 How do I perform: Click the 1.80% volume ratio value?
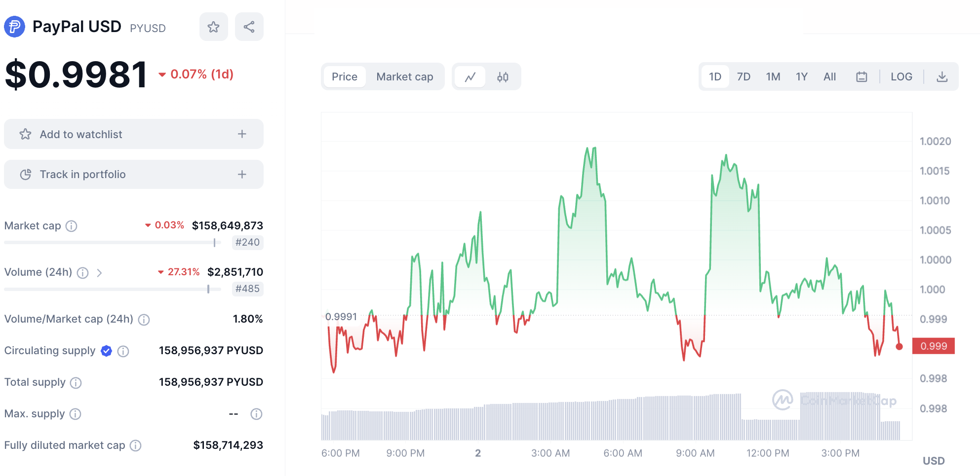[248, 319]
